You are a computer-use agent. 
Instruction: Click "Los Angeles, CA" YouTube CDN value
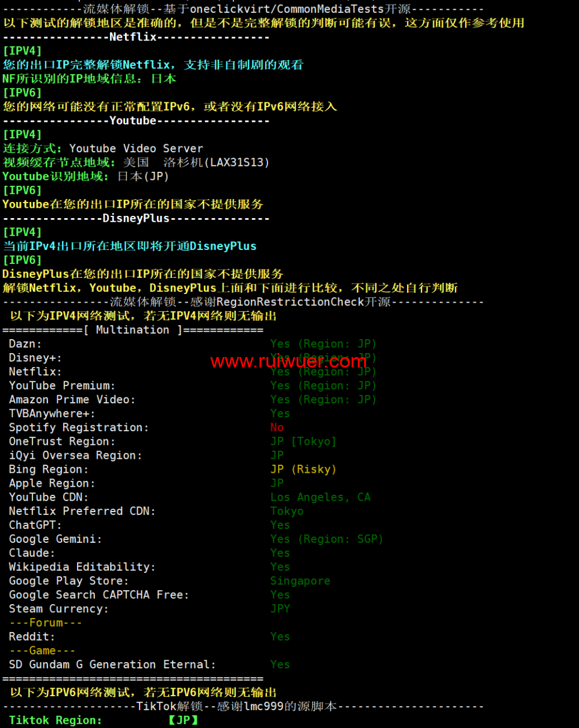(320, 497)
